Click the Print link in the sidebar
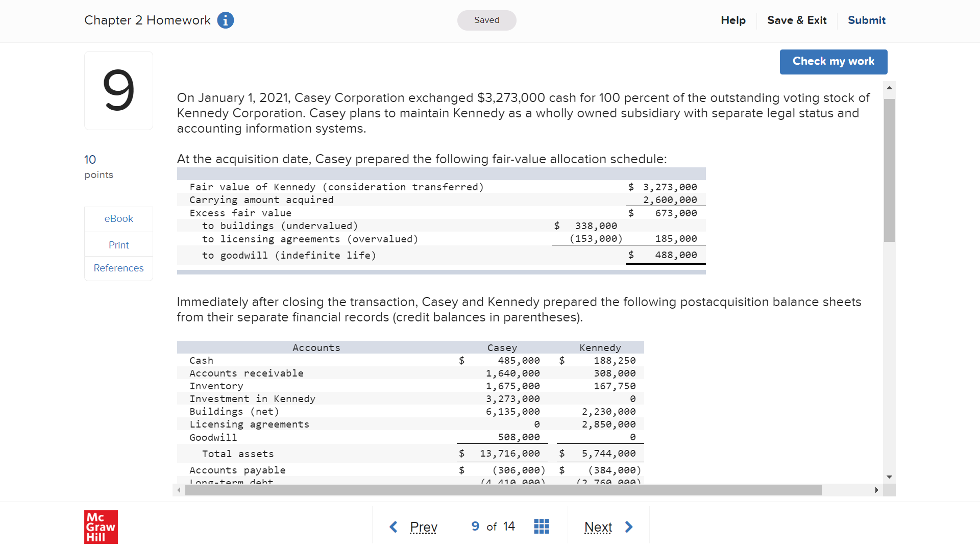The width and height of the screenshot is (980, 551). (118, 245)
